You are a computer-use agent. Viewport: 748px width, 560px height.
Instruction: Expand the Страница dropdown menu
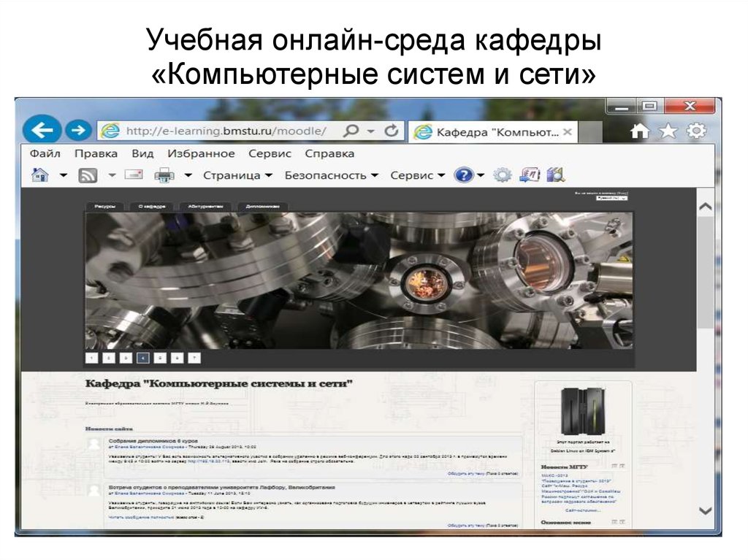click(x=237, y=175)
